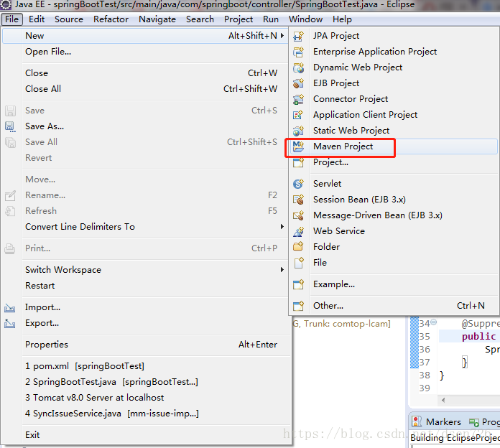The height and width of the screenshot is (448, 500).
Task: Select Open File... menu entry
Action: 145,52
